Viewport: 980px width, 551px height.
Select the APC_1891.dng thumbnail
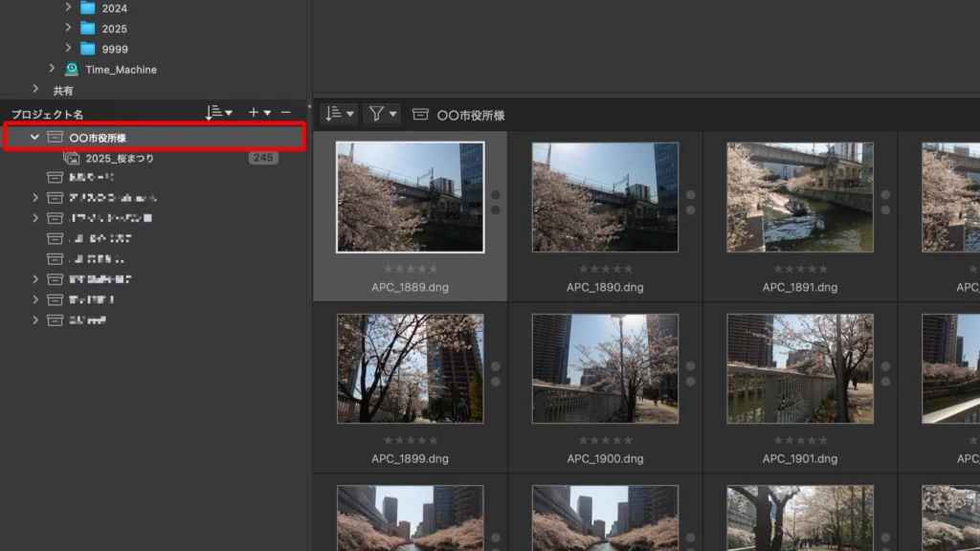pyautogui.click(x=800, y=197)
